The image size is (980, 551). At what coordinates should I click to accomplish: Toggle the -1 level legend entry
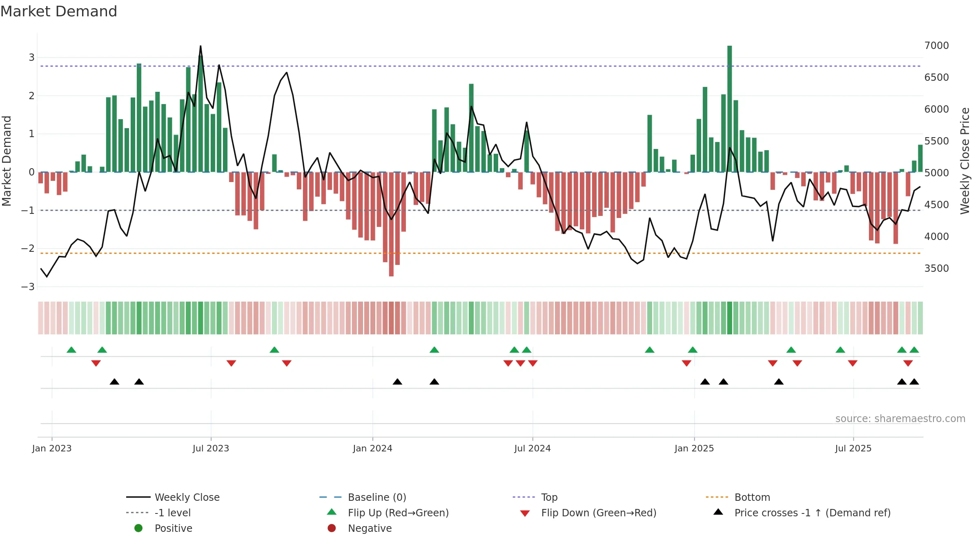tap(158, 513)
